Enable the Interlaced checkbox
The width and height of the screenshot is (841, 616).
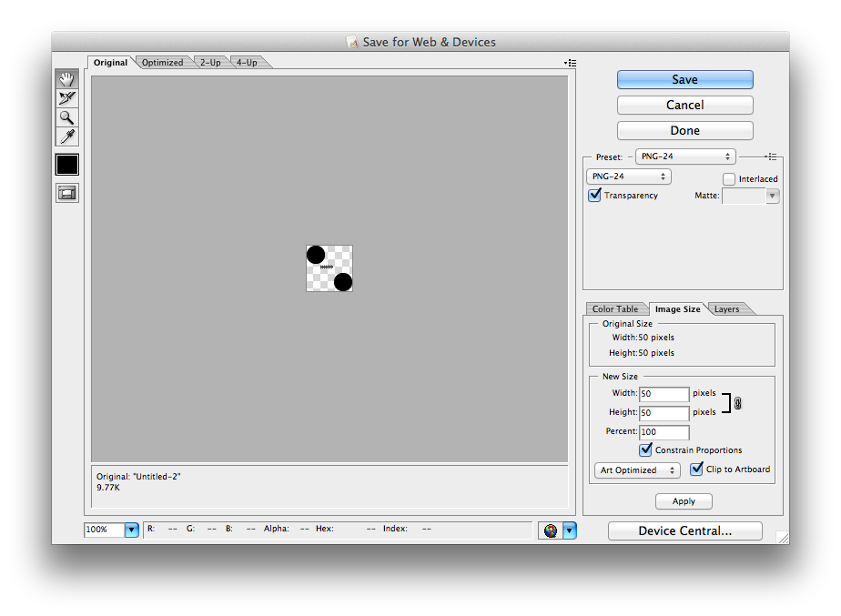[x=729, y=179]
